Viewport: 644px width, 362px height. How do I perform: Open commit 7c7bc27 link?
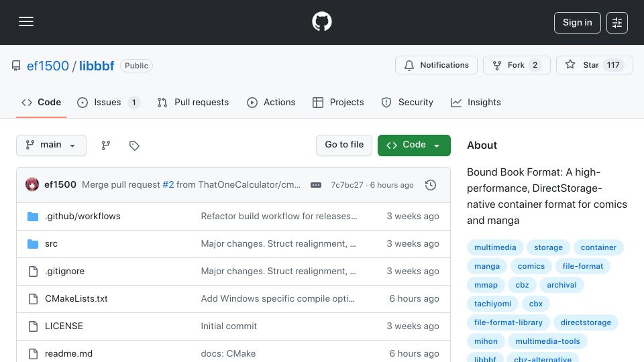[x=347, y=185]
